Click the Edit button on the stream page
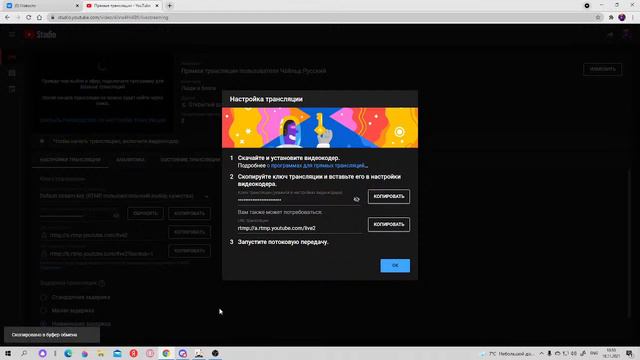 click(602, 69)
